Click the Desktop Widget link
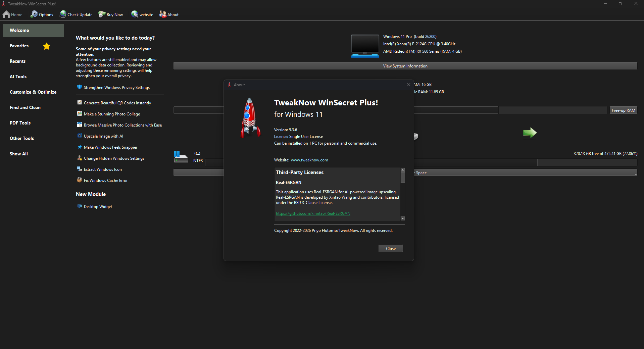Viewport: 644px width, 349px height. [98, 207]
